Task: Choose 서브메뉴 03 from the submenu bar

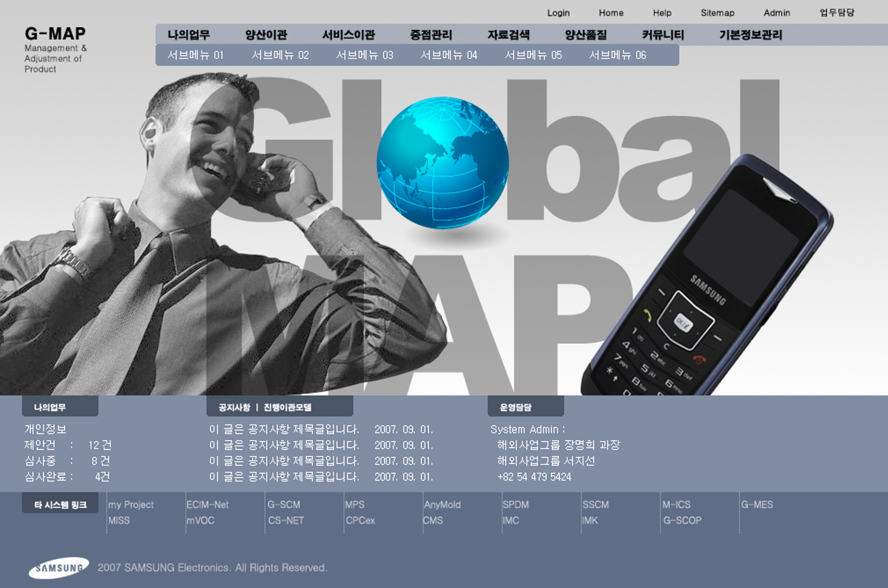Action: [x=364, y=55]
